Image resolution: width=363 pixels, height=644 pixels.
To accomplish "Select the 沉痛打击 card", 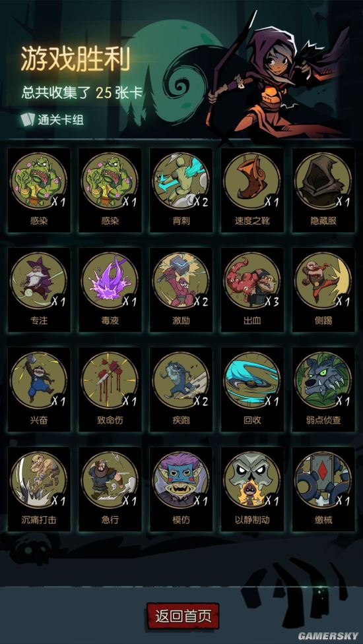I will tap(39, 489).
